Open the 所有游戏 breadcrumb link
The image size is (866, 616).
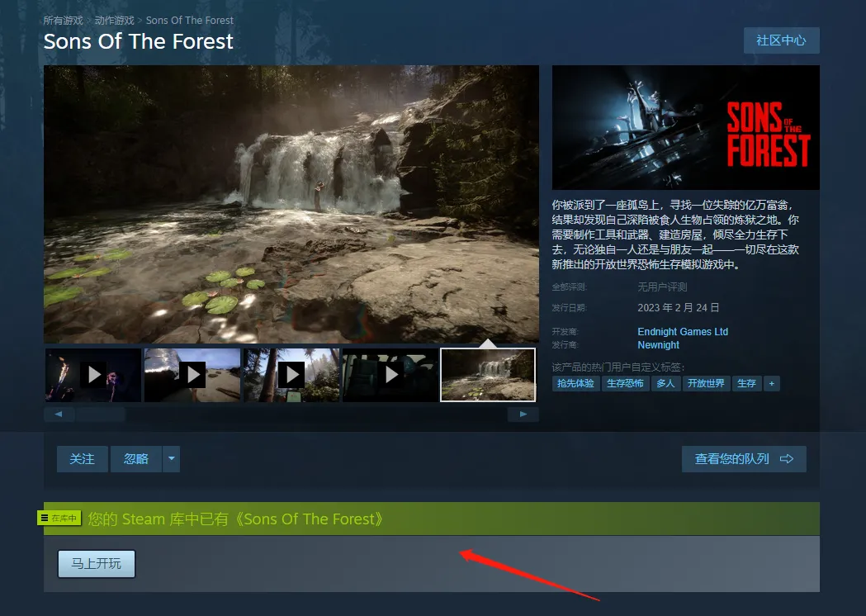[x=63, y=21]
